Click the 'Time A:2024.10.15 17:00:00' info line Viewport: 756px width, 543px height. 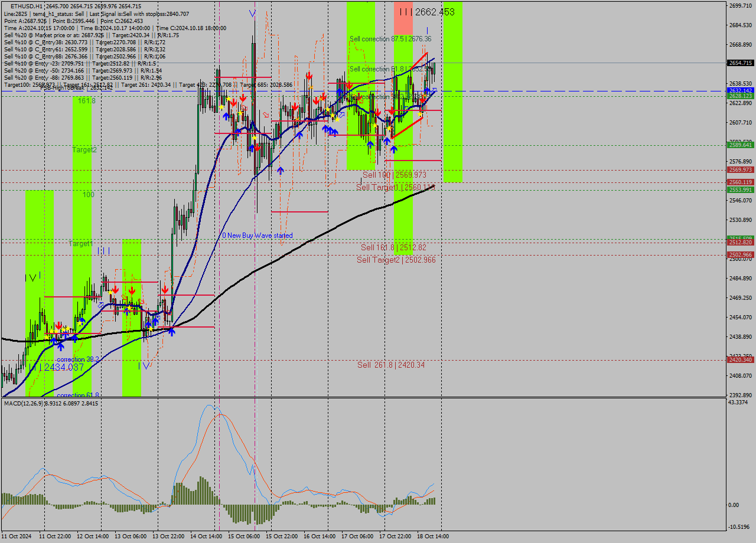tap(115, 28)
